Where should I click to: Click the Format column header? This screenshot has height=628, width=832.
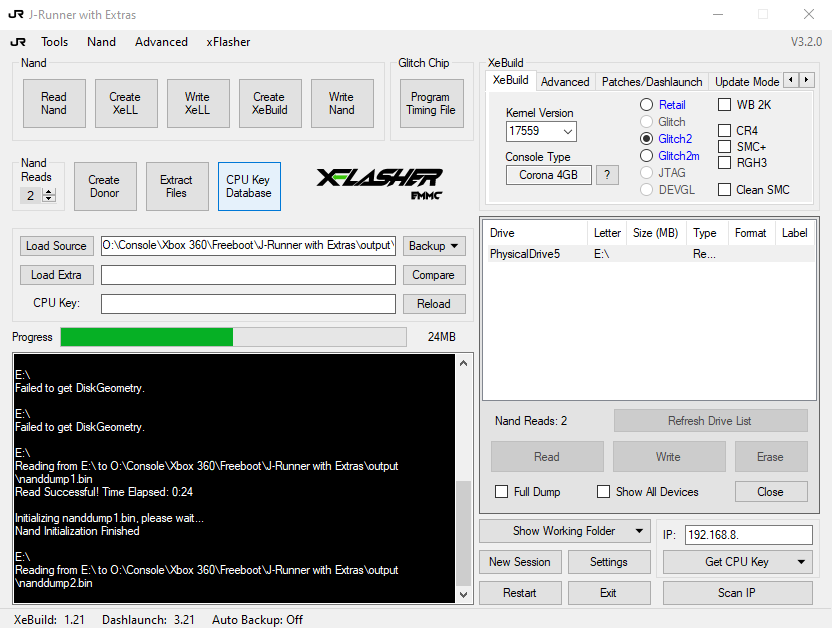(x=751, y=233)
